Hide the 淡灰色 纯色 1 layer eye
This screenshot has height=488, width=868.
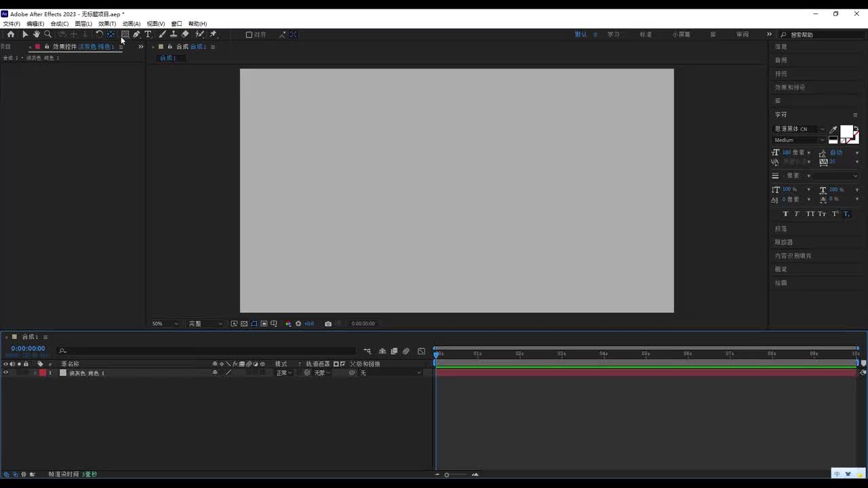(x=6, y=373)
